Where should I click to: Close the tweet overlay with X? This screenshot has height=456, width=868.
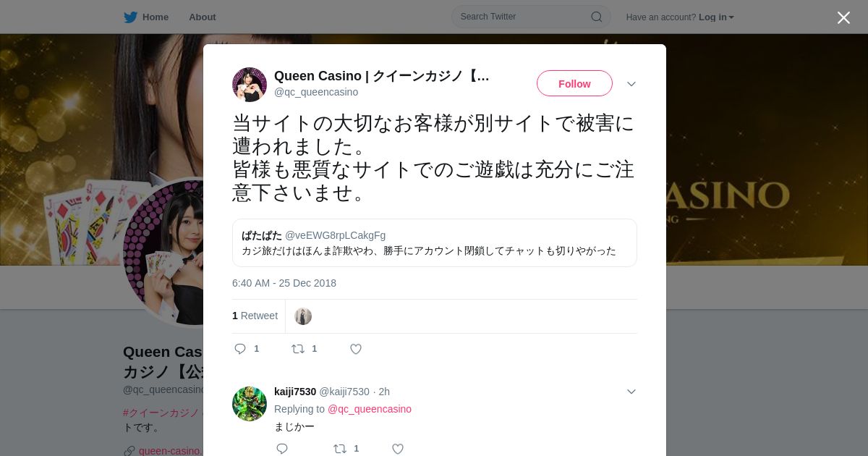843,17
